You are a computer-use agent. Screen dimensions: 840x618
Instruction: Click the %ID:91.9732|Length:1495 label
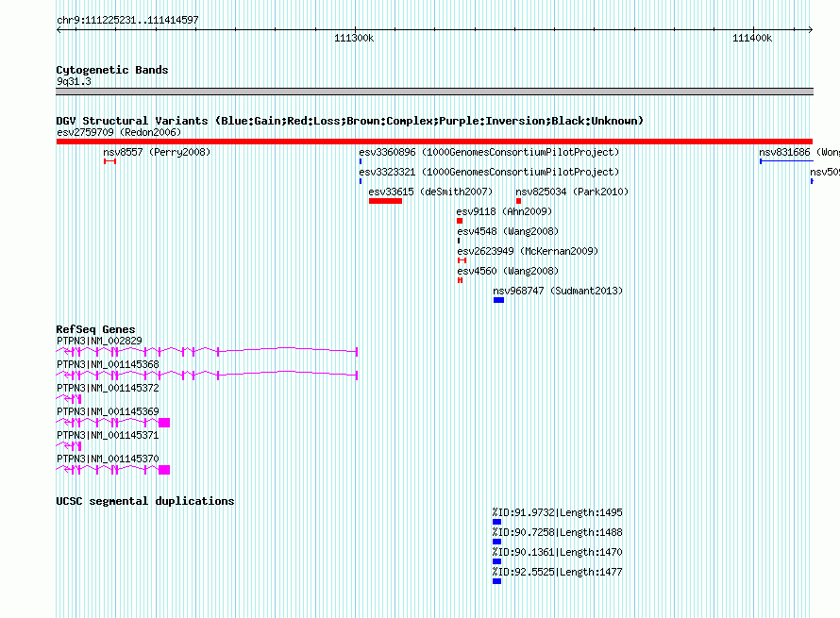point(558,512)
